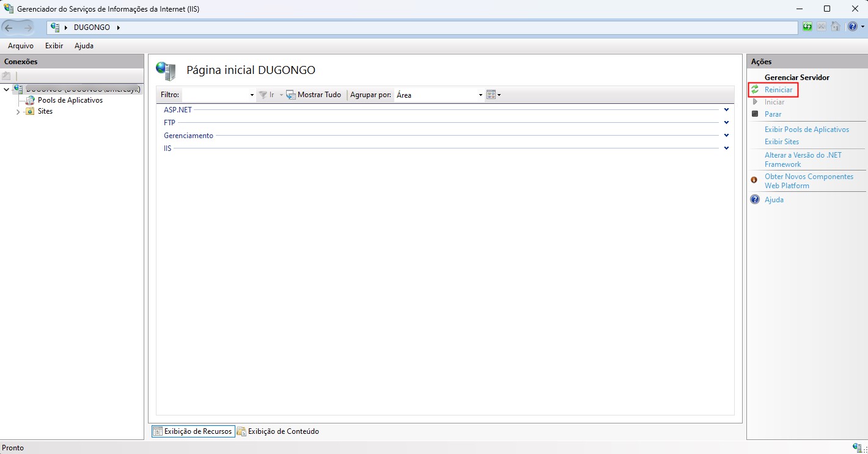The width and height of the screenshot is (868, 454).
Task: Click the green Reiniciar arrows icon
Action: pyautogui.click(x=755, y=90)
